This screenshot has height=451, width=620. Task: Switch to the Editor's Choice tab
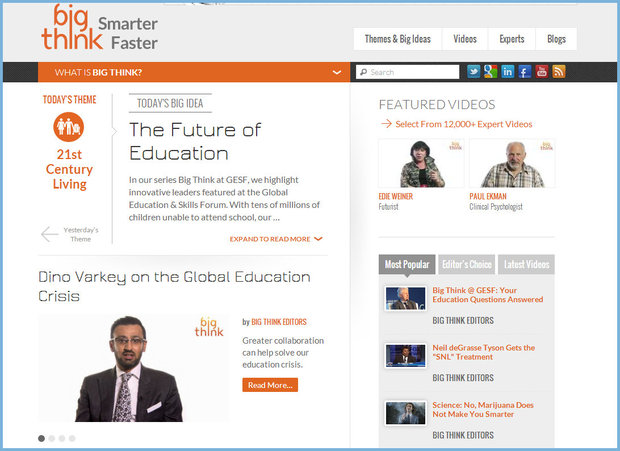466,265
